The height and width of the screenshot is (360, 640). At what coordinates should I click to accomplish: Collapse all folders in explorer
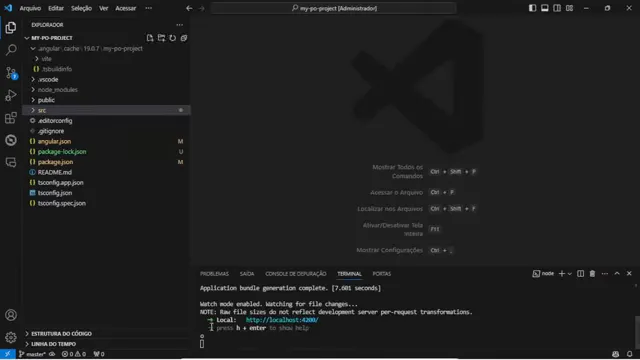184,38
